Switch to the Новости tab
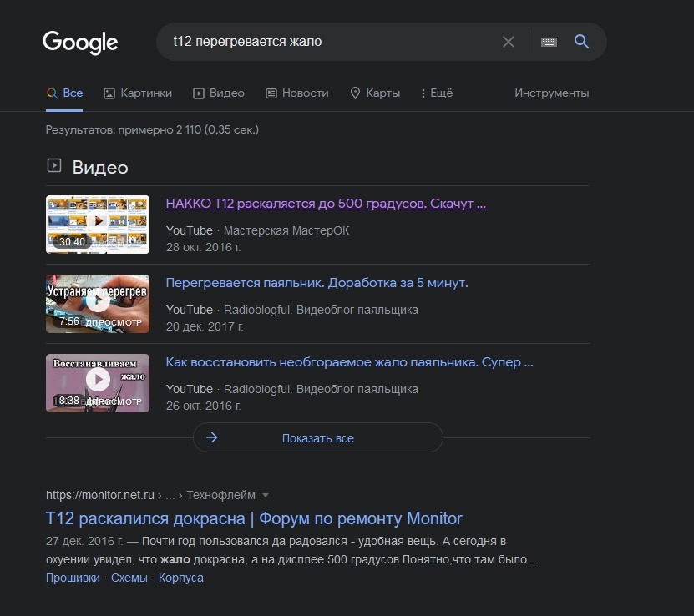This screenshot has height=616, width=694. [297, 93]
